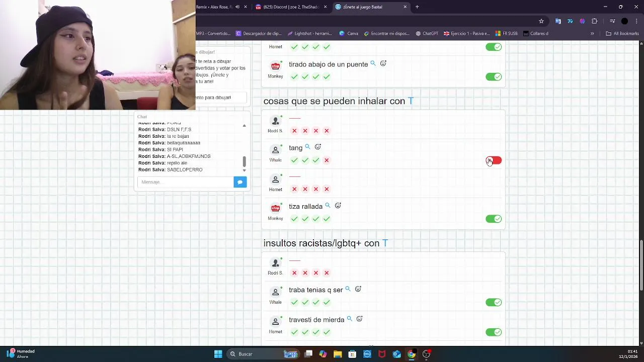The height and width of the screenshot is (362, 644).
Task: Open Microsoft Store from the taskbar
Action: 352,354
